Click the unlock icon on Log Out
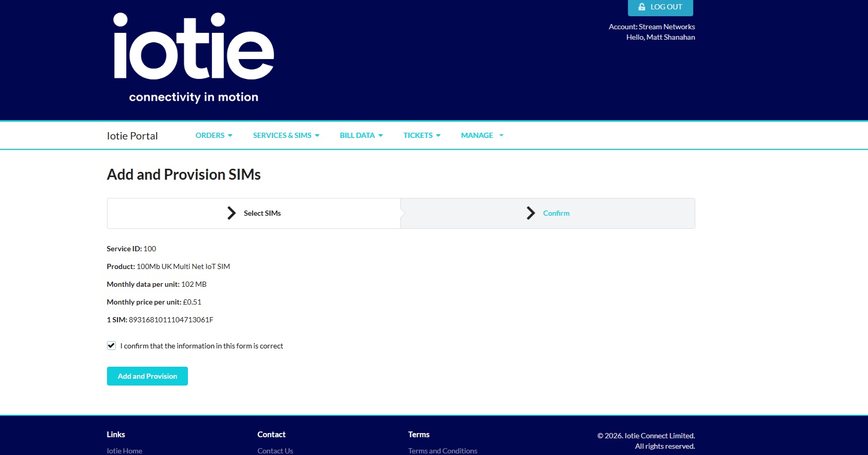Image resolution: width=868 pixels, height=455 pixels. click(x=641, y=7)
